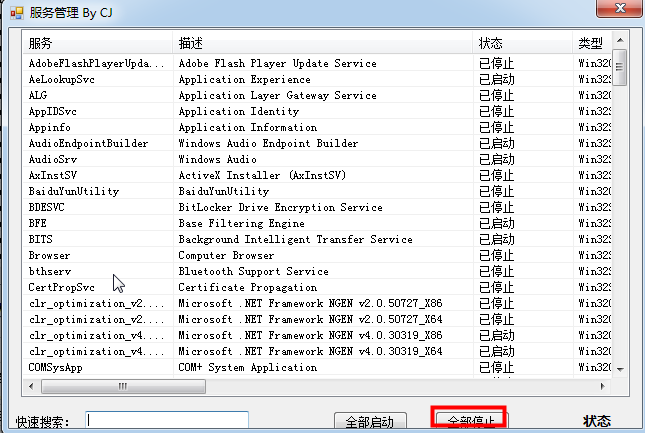Click the vertical scrollbar down arrow

[620, 369]
